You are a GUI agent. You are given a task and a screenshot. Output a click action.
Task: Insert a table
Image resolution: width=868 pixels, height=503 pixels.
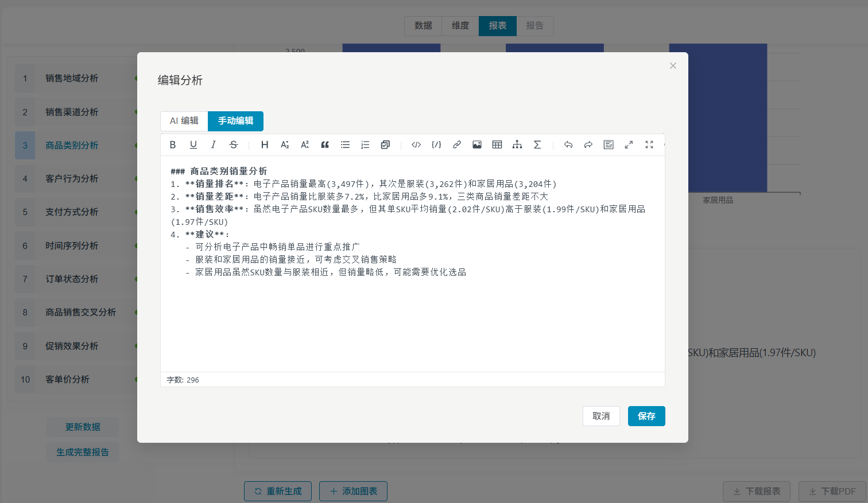pos(497,145)
